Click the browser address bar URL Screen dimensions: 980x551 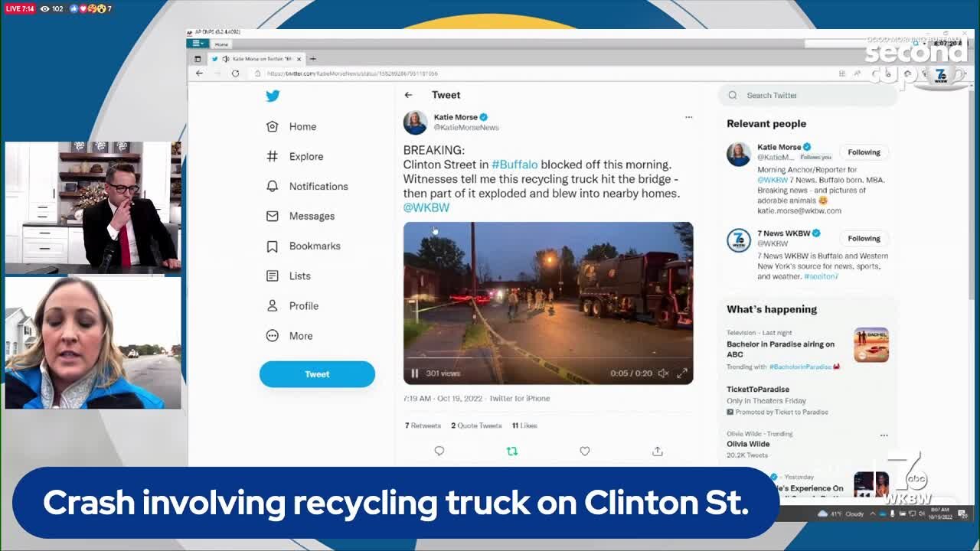(x=352, y=73)
